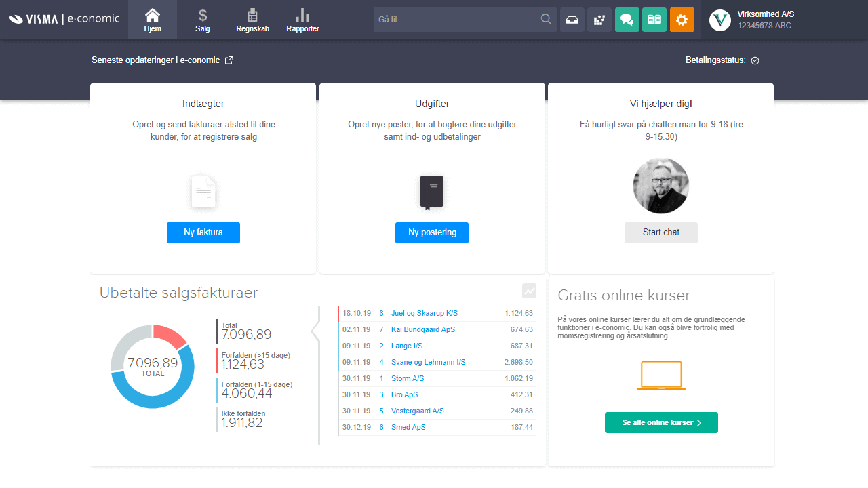Open the Rapporter menu

(x=302, y=20)
